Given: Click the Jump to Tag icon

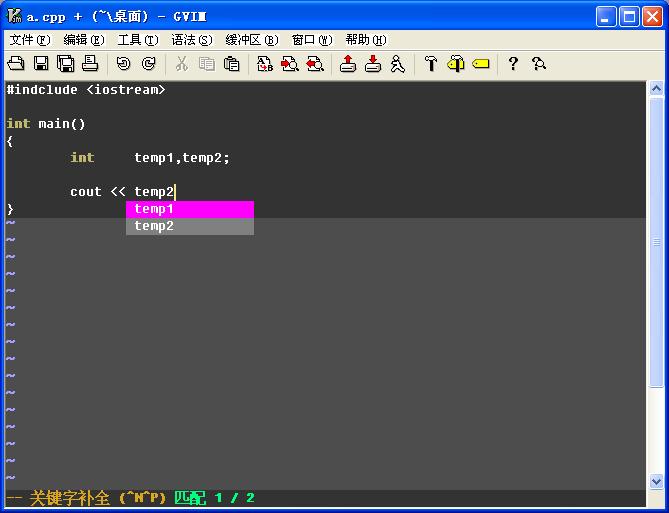Looking at the screenshot, I should [481, 64].
